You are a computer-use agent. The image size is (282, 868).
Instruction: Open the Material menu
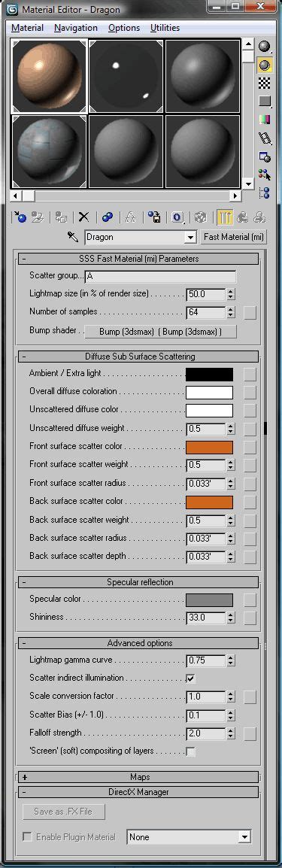(28, 28)
